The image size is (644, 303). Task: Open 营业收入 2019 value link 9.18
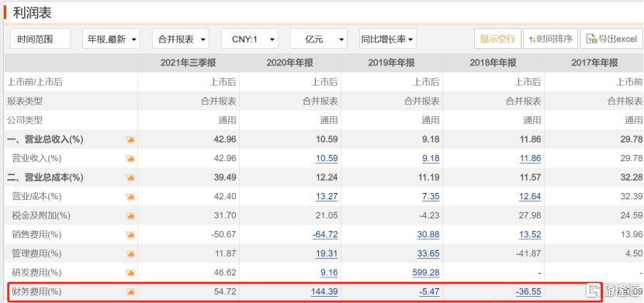tap(431, 158)
